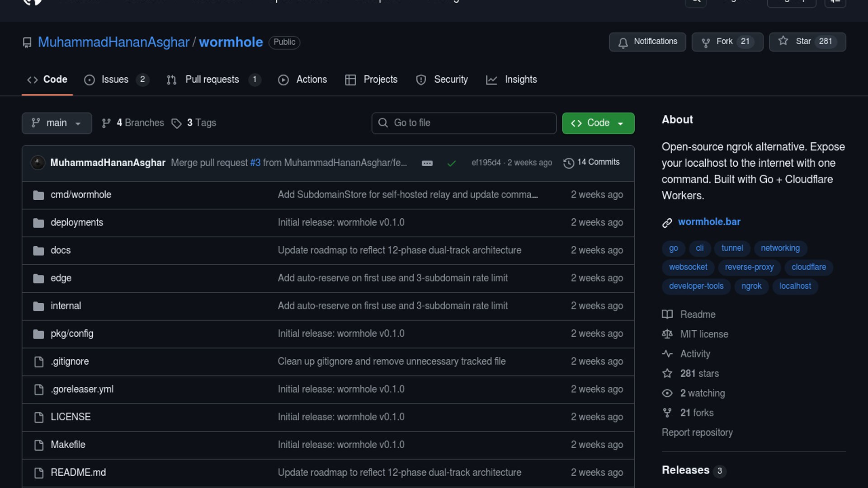868x488 pixels.
Task: Open README.md file
Action: tap(78, 472)
